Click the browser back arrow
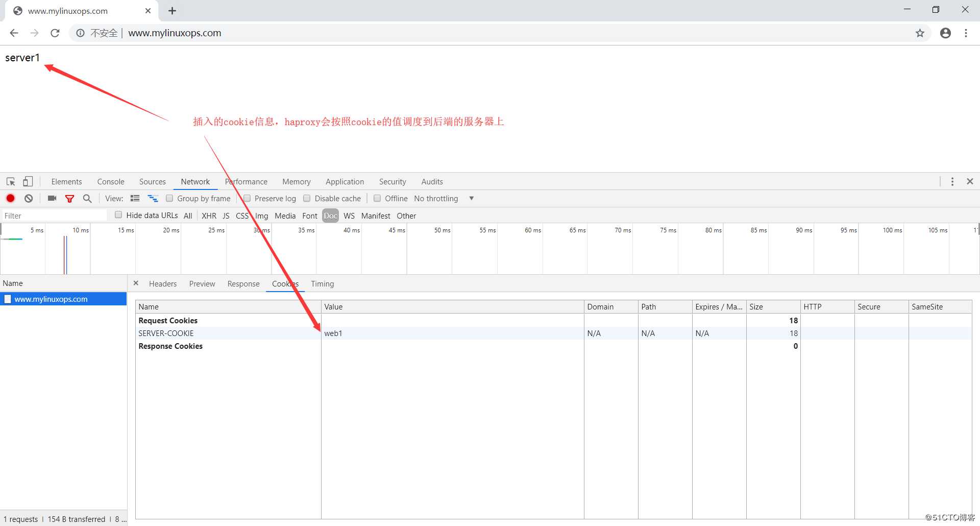Viewport: 980px width, 526px height. (14, 33)
